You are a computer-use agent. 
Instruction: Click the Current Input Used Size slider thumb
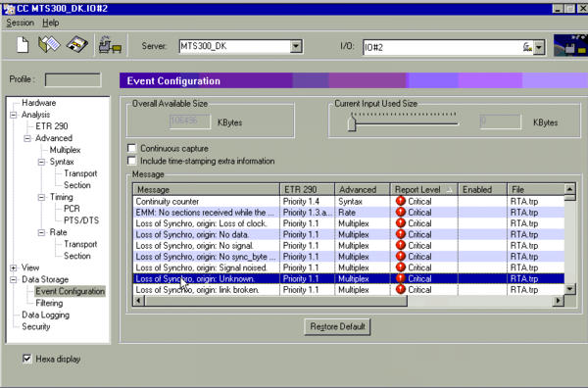352,123
